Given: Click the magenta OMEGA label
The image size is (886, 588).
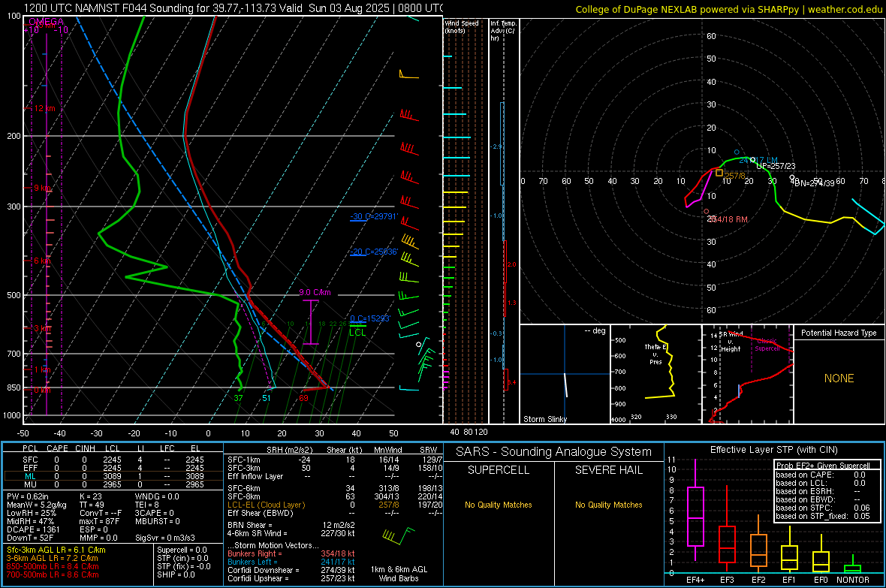Looking at the screenshot, I should coord(47,22).
